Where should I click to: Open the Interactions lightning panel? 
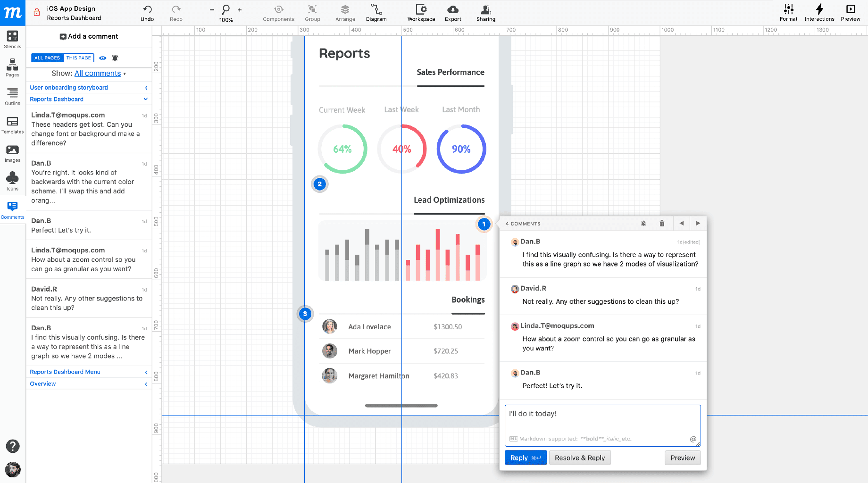819,12
